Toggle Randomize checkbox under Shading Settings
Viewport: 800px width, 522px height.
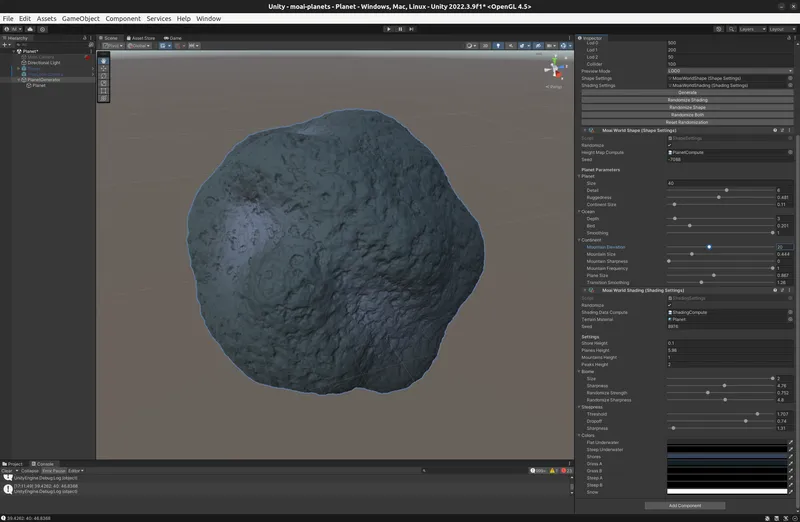click(670, 305)
